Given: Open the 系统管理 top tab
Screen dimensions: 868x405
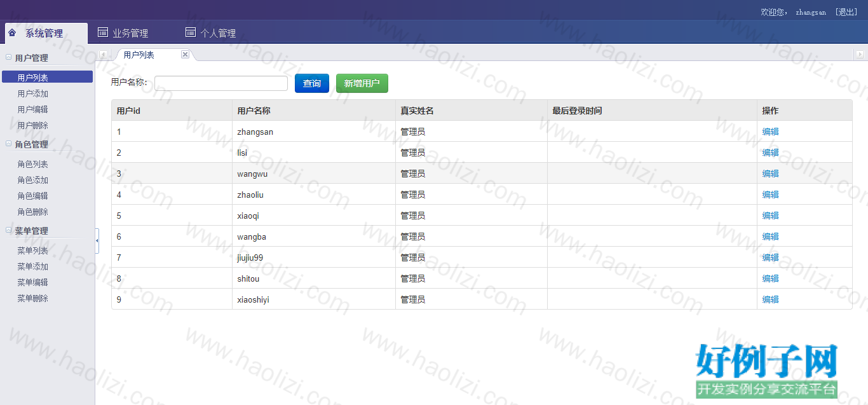Looking at the screenshot, I should pos(46,34).
